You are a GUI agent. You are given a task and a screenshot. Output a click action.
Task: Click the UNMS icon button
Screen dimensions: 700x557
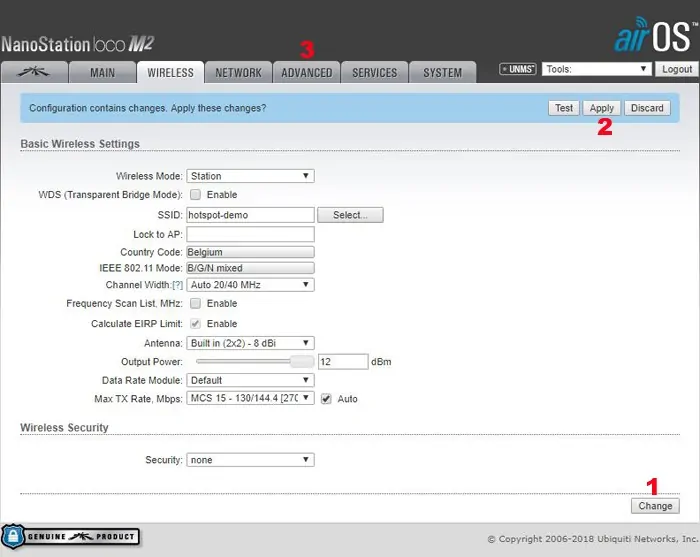pos(517,70)
